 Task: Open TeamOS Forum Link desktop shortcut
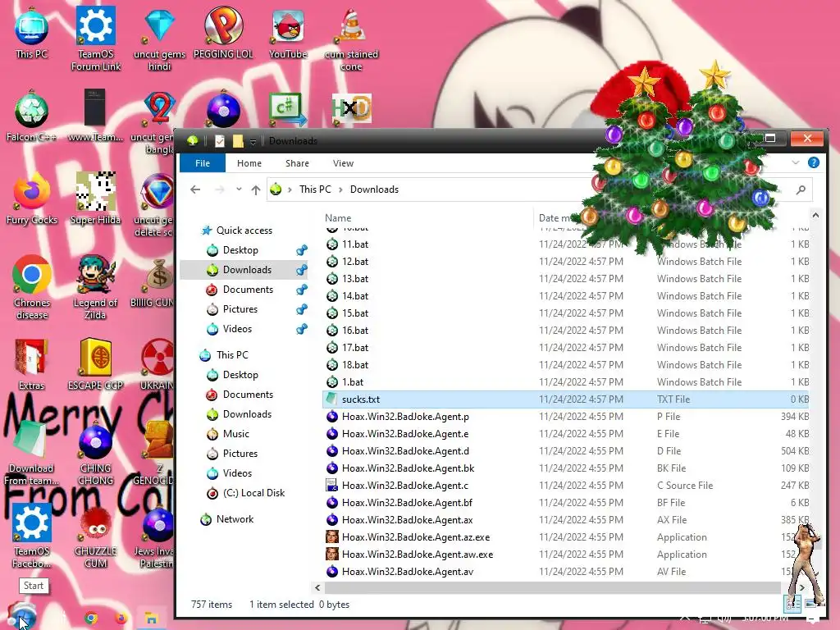click(96, 39)
